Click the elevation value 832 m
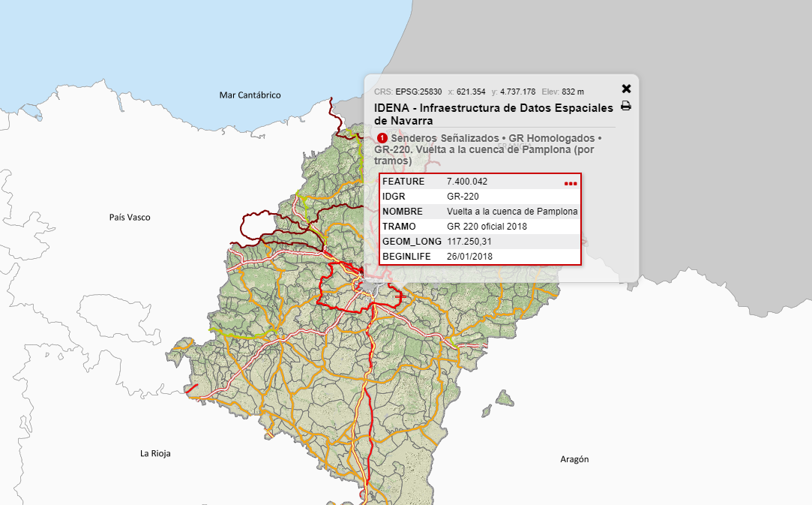This screenshot has height=505, width=812. [x=573, y=92]
